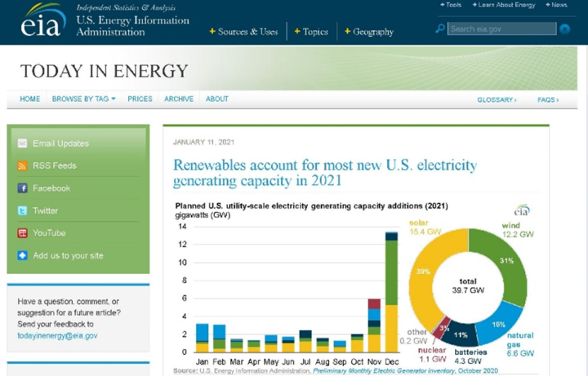Image resolution: width=588 pixels, height=376 pixels.
Task: Open the Glossary link
Action: [x=497, y=100]
